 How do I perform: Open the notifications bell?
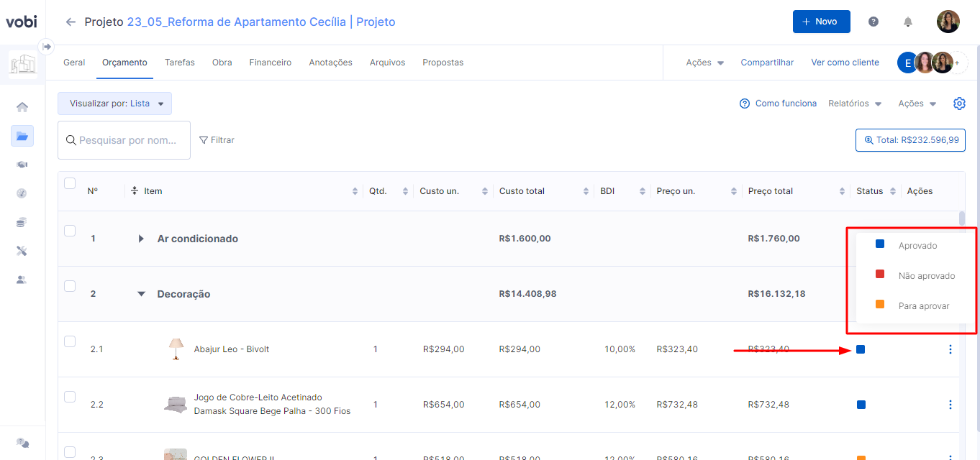908,22
